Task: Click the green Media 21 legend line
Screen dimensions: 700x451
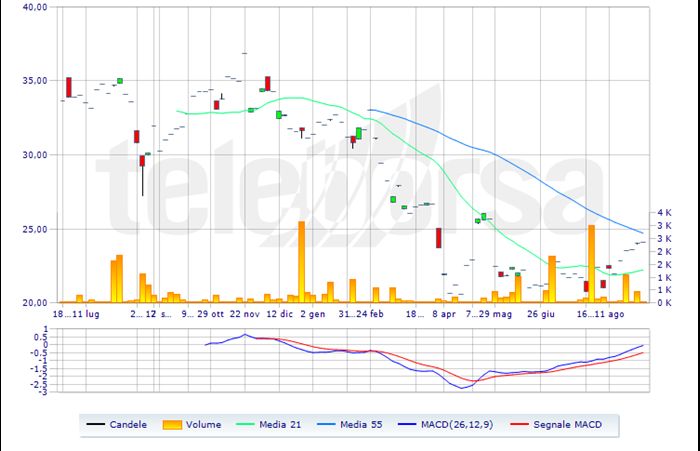Action: point(245,424)
